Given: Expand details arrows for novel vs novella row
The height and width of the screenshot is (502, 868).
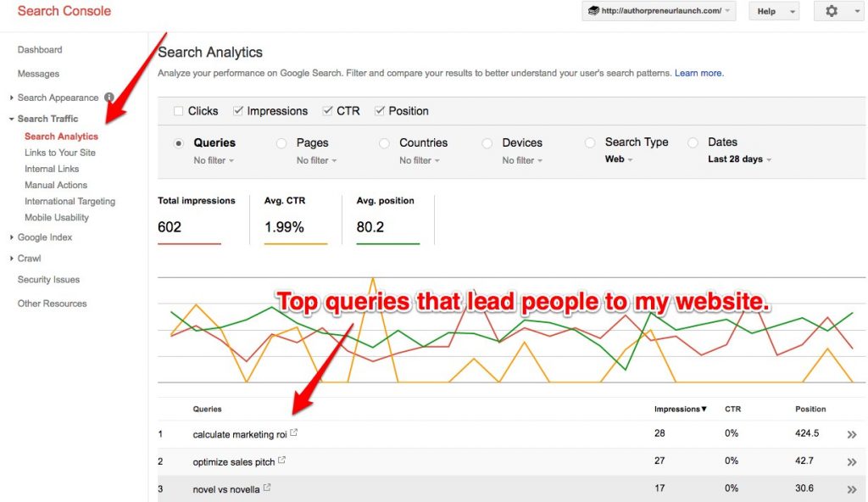Looking at the screenshot, I should tap(851, 488).
